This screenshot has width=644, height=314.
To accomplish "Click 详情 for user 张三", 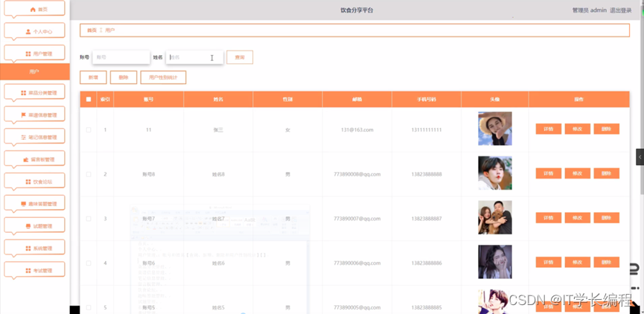I will pyautogui.click(x=548, y=129).
